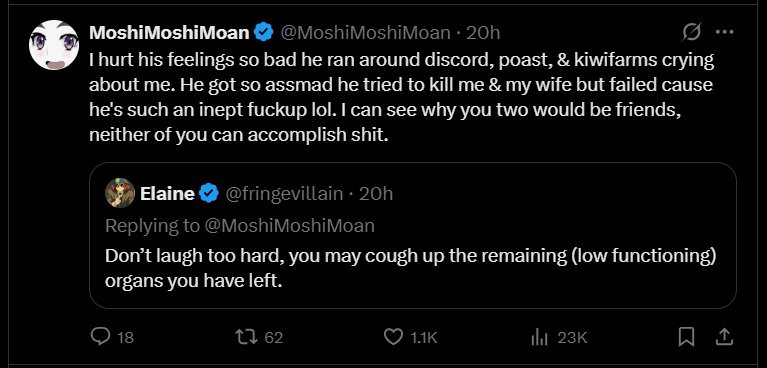
Task: Repost the tweet via the retweet icon
Action: coord(245,337)
